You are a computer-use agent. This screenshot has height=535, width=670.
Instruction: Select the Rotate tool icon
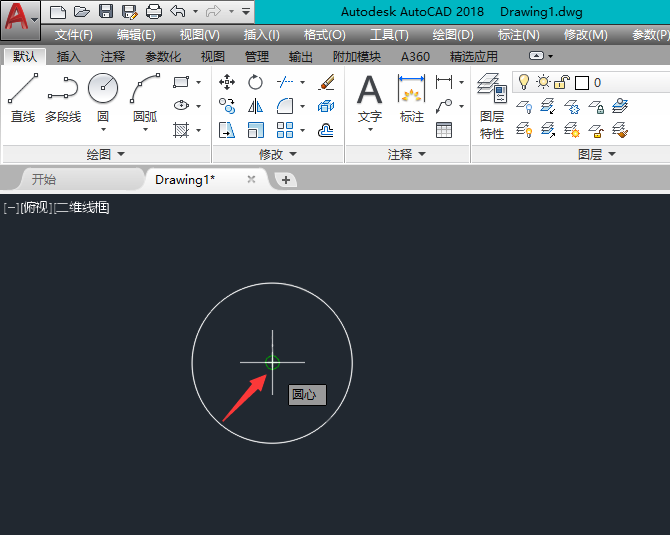tap(255, 82)
